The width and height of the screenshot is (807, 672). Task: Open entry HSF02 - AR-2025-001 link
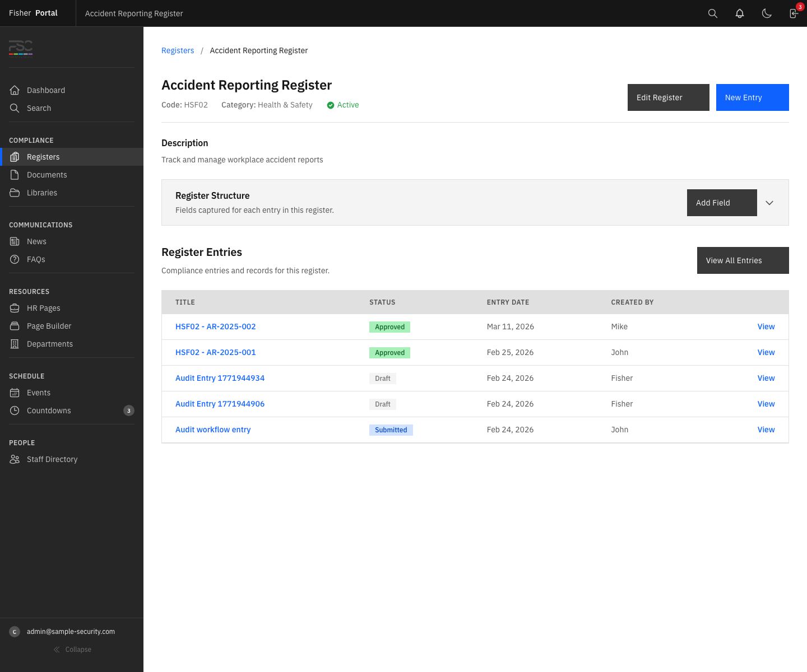(x=215, y=352)
